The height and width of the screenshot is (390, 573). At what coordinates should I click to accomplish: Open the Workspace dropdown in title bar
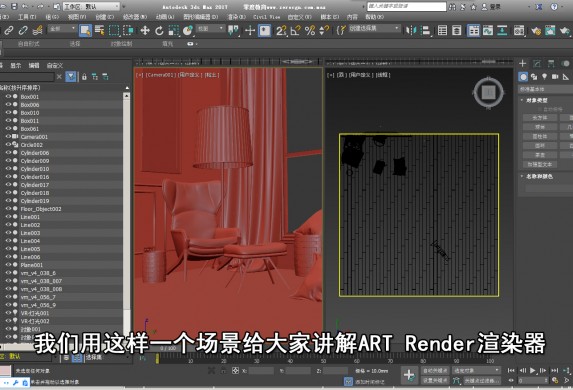point(91,7)
